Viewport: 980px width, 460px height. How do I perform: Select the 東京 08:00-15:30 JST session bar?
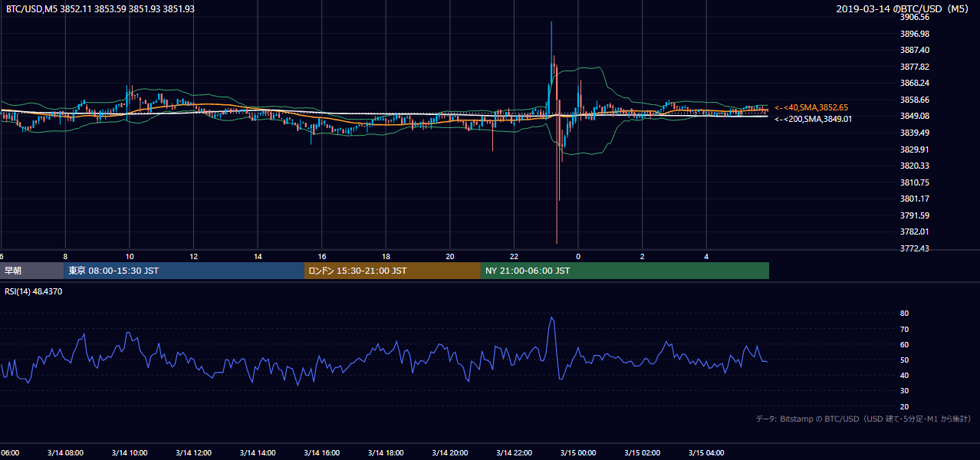184,271
